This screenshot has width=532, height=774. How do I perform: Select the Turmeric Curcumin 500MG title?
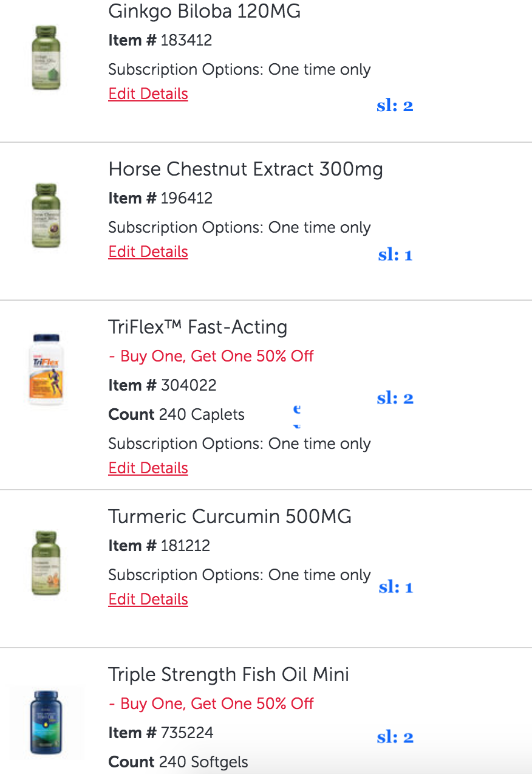[230, 517]
